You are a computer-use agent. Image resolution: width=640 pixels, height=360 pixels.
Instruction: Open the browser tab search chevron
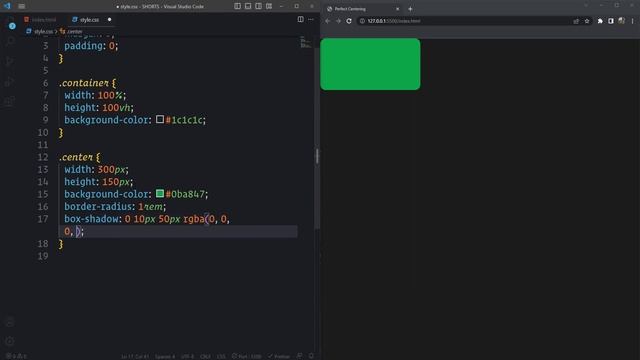pyautogui.click(x=586, y=5)
